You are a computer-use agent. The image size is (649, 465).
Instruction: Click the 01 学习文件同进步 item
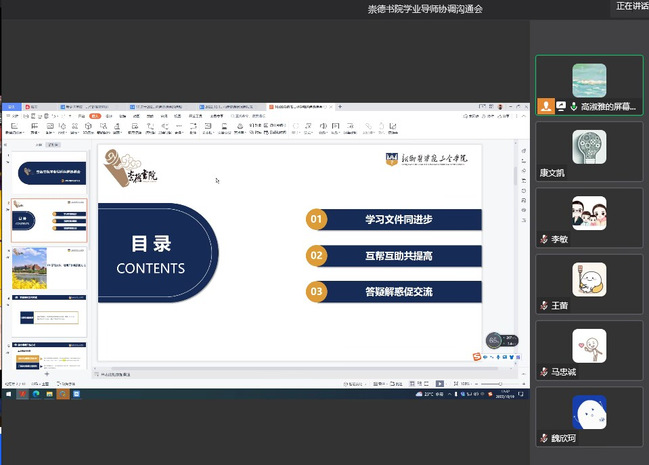click(394, 219)
